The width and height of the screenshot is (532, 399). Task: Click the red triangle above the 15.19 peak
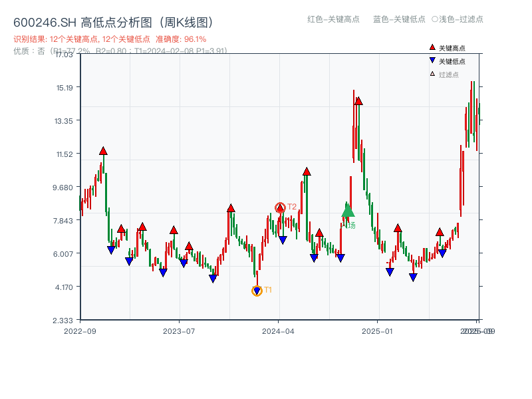tap(358, 100)
